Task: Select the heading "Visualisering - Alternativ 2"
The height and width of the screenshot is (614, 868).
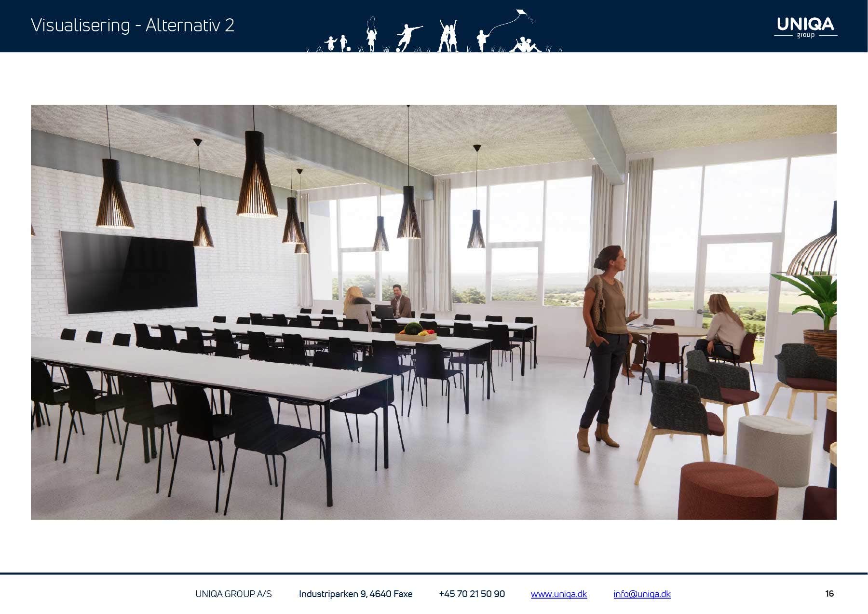Action: point(133,25)
